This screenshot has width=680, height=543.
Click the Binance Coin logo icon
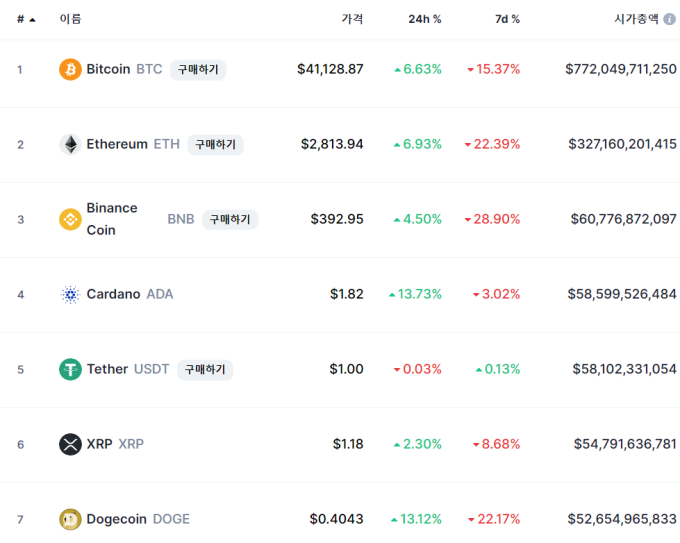click(x=70, y=219)
